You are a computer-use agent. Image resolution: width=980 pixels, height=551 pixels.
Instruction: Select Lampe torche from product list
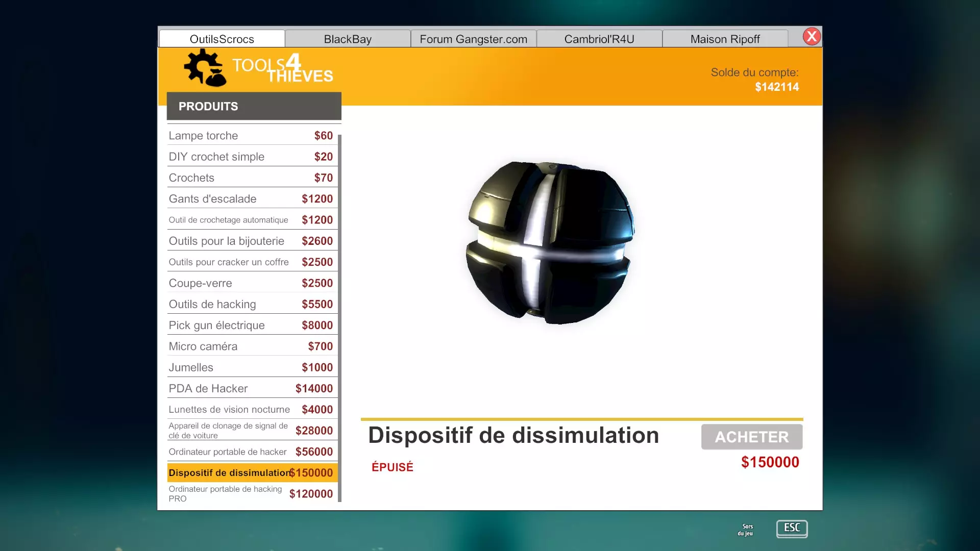pyautogui.click(x=251, y=136)
